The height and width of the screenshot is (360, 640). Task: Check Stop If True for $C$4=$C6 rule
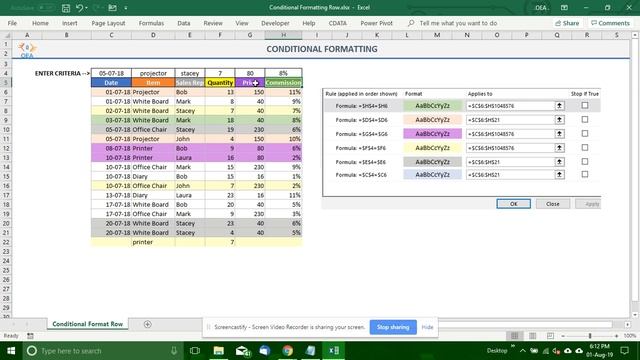585,174
